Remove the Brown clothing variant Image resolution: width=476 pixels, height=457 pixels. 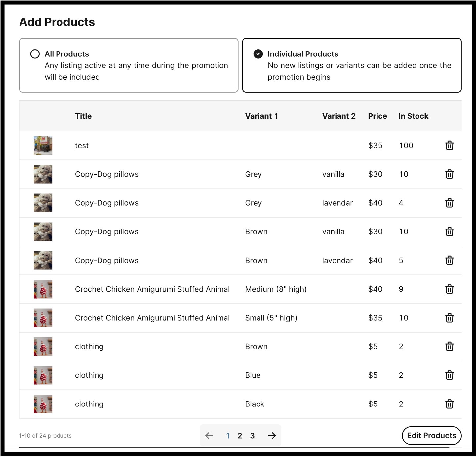tap(449, 346)
